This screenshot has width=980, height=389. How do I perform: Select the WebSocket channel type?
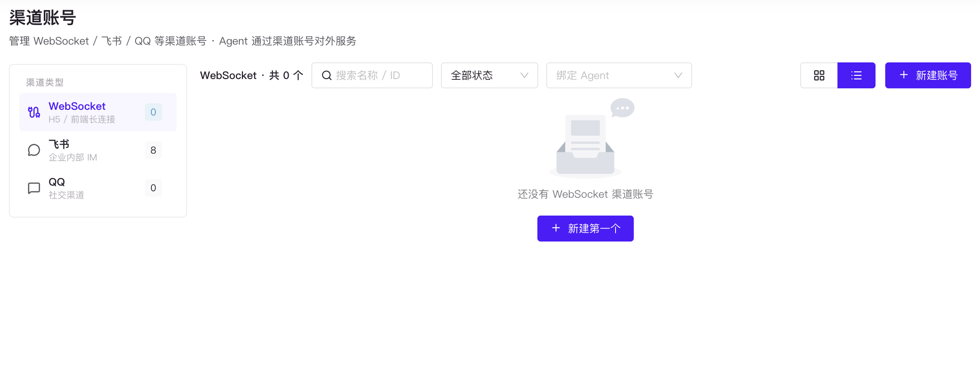tap(98, 112)
